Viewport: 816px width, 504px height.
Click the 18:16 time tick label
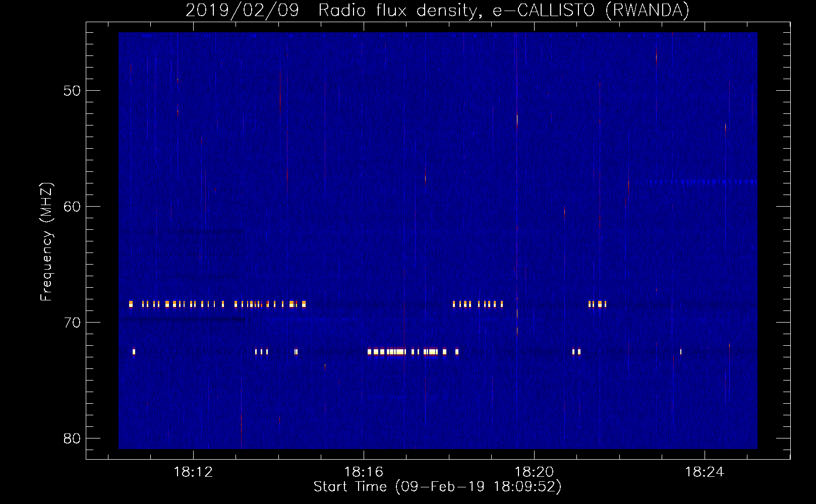[364, 472]
